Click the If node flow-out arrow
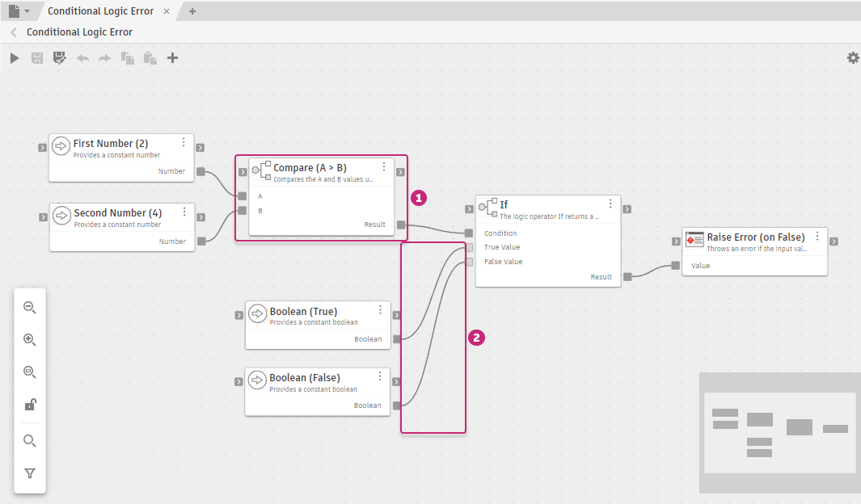 627,209
